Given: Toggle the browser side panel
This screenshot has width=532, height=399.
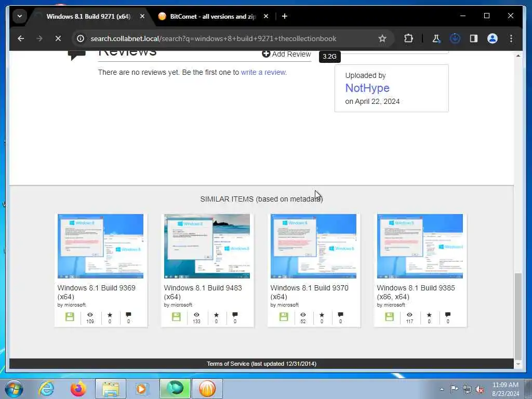Looking at the screenshot, I should pyautogui.click(x=474, y=38).
